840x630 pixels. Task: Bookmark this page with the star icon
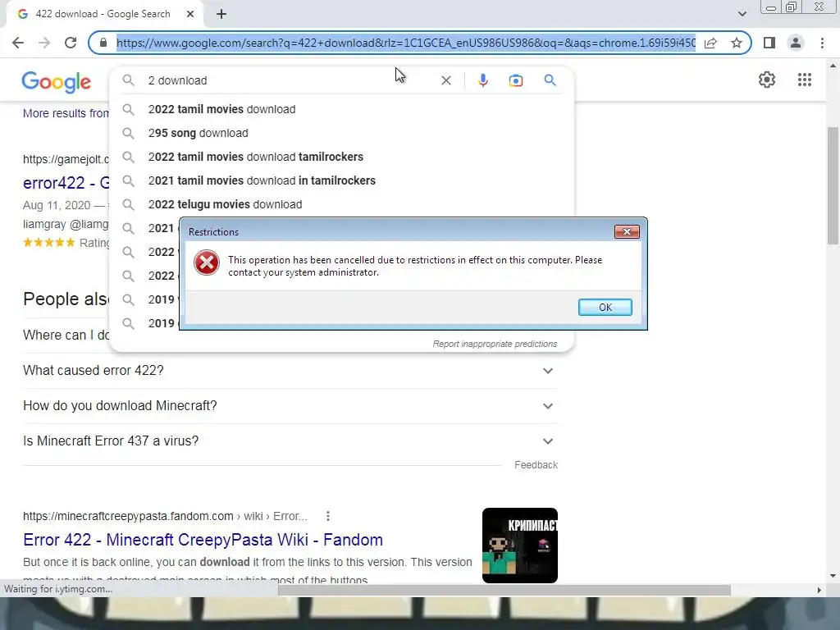coord(737,43)
